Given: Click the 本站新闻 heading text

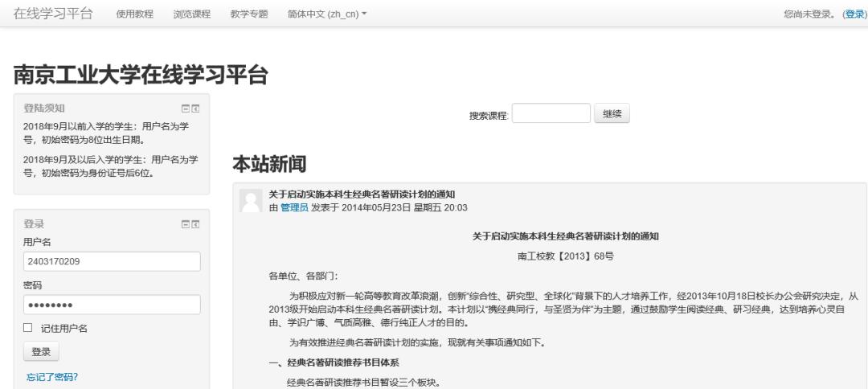Looking at the screenshot, I should coord(269,164).
